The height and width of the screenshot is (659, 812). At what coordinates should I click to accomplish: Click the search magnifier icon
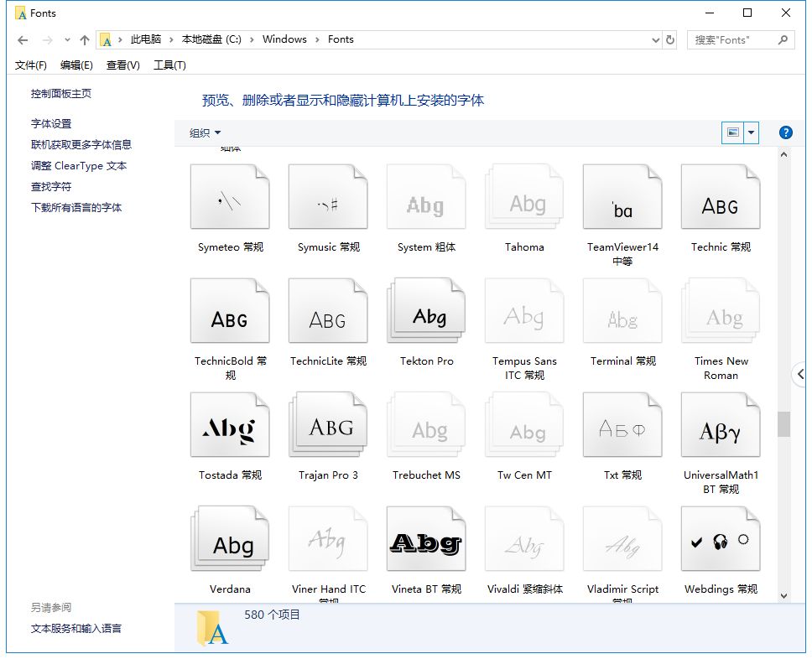coord(783,40)
